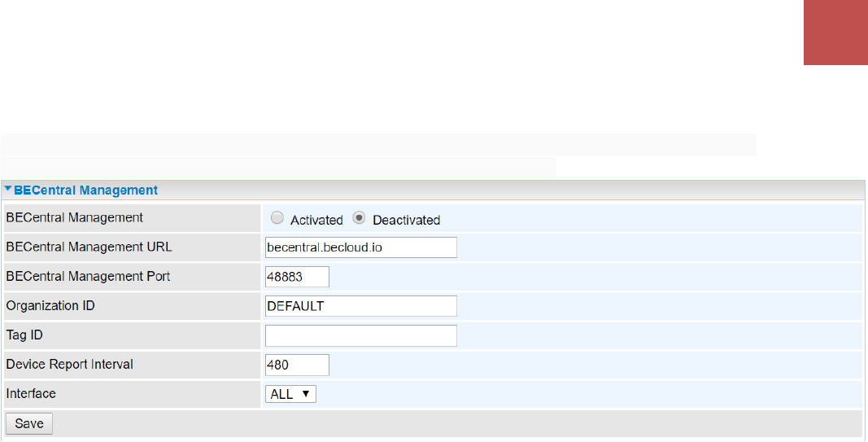
Task: Focus the BECentral Management Port field
Action: (x=297, y=277)
